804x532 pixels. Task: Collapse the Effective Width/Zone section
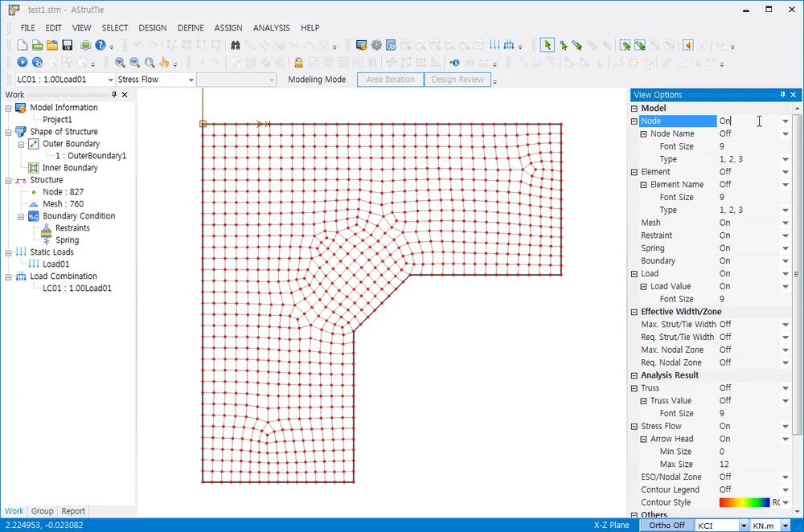[x=634, y=312]
